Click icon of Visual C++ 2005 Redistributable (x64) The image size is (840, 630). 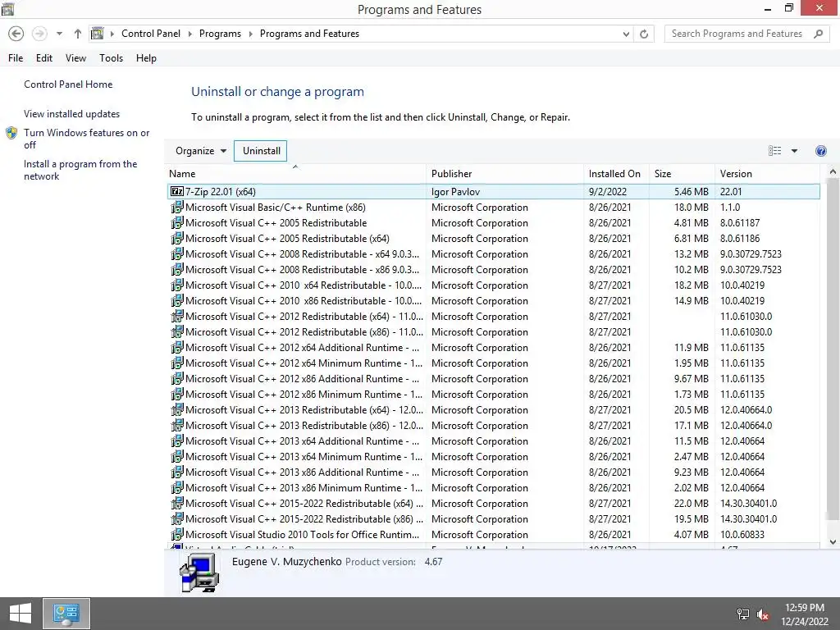[177, 238]
